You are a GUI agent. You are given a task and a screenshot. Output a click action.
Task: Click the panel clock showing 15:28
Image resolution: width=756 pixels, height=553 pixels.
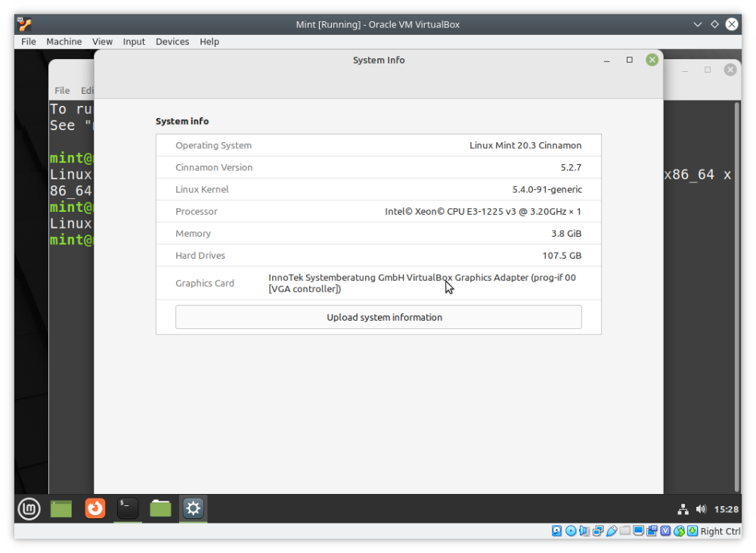pyautogui.click(x=726, y=509)
